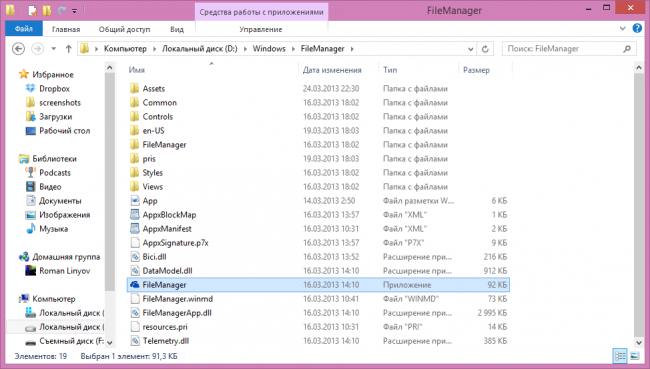Expand the ribbon with chevron
Viewport: 650px width, 369px height.
coord(622,29)
